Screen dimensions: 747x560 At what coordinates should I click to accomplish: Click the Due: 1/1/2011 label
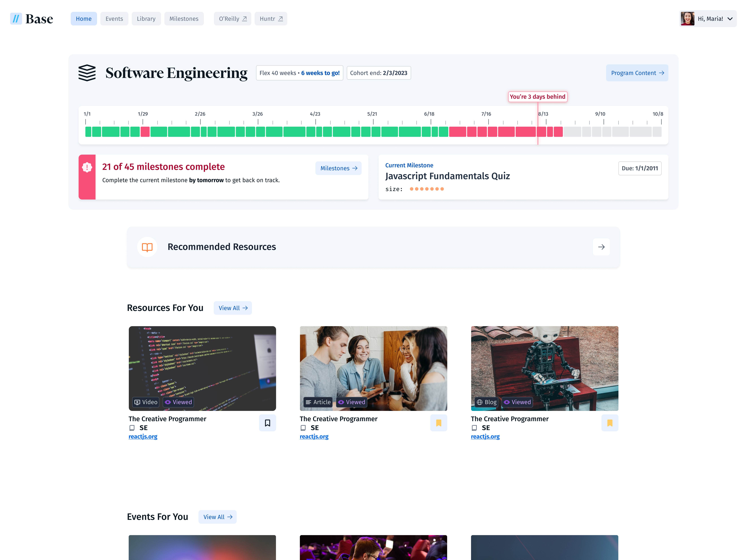[640, 168]
